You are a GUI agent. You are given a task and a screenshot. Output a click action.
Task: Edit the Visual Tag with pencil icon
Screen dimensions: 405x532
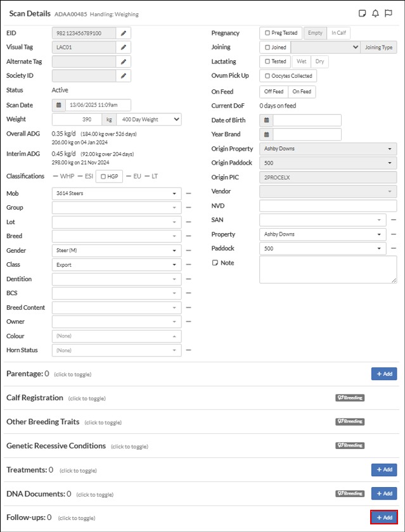(x=124, y=47)
